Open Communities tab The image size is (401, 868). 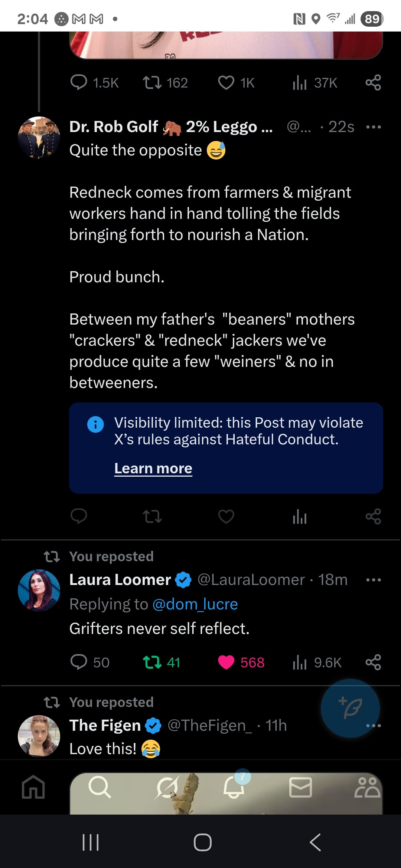(367, 787)
